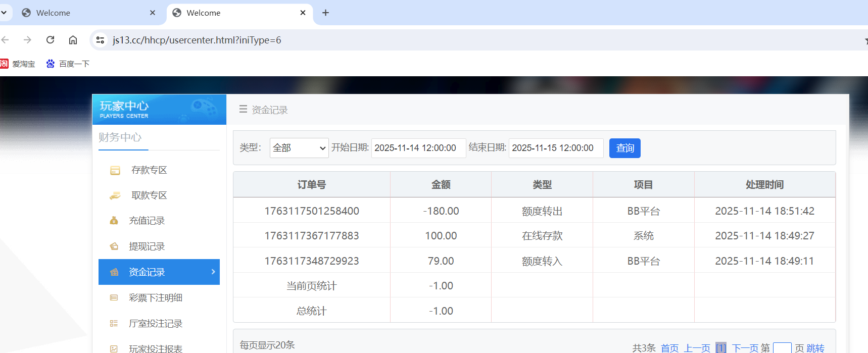The width and height of the screenshot is (868, 353).
Task: Click the 类型 column header
Action: click(x=542, y=185)
